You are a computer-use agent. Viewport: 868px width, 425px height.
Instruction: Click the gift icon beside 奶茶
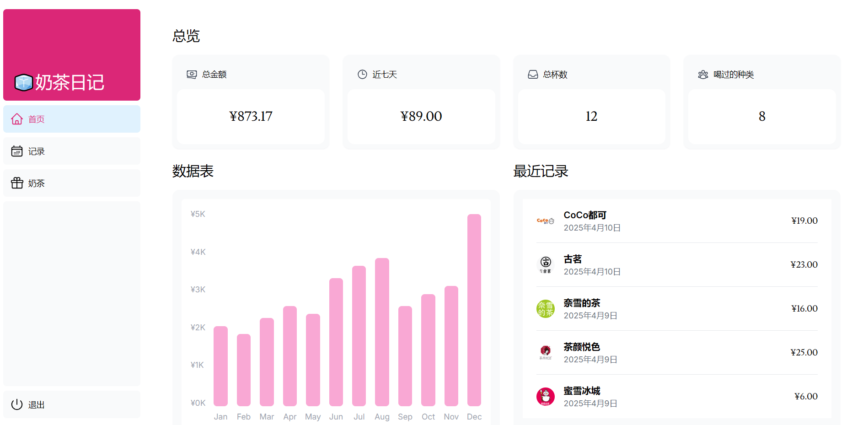pyautogui.click(x=17, y=183)
